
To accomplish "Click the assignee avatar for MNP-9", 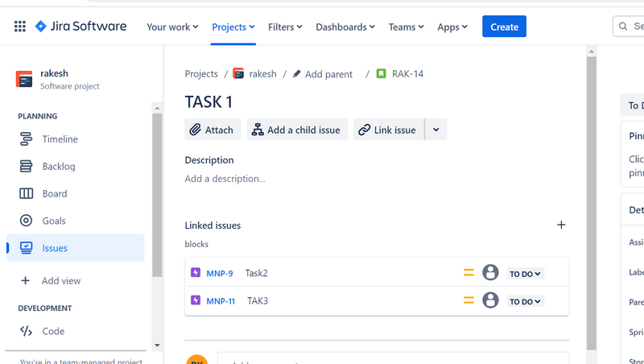I will click(x=490, y=273).
